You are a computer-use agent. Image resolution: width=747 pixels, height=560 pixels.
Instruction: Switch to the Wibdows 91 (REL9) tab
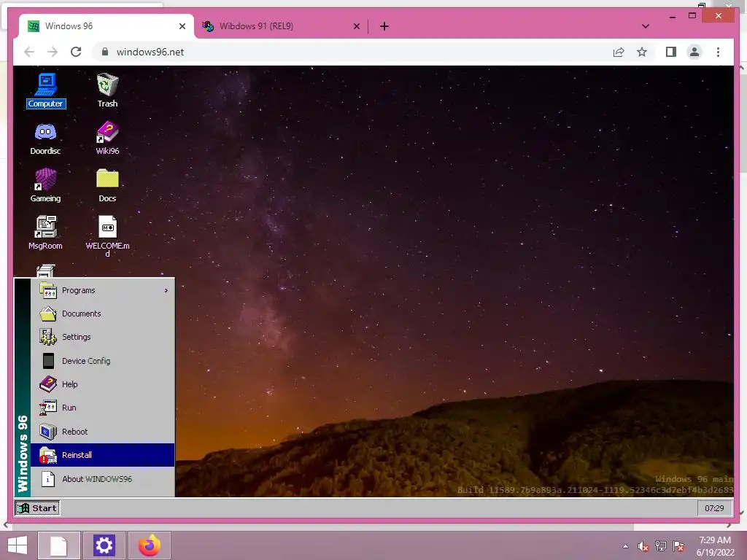[281, 26]
